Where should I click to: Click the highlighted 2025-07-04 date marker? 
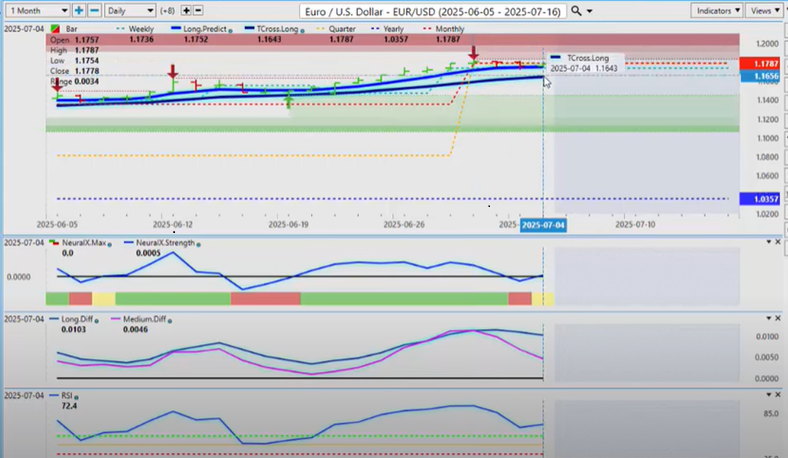[542, 226]
